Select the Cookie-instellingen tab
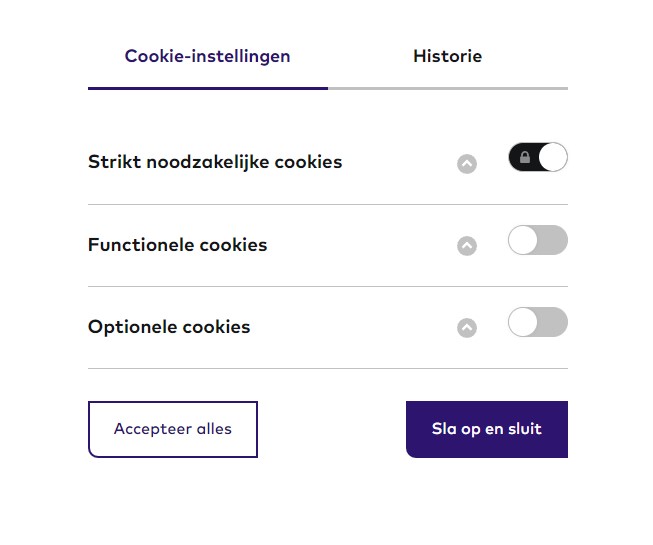The image size is (653, 545). [207, 56]
